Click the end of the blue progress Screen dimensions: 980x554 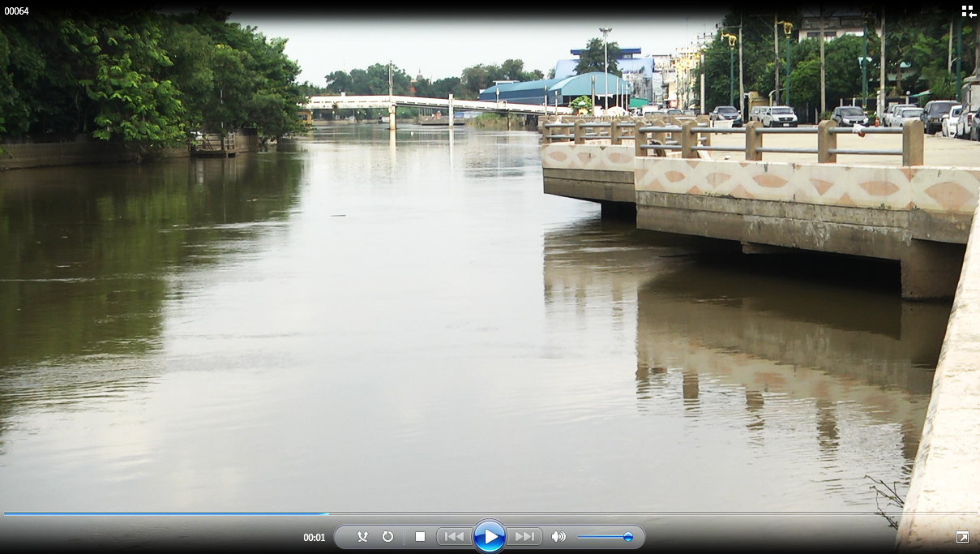(x=327, y=513)
